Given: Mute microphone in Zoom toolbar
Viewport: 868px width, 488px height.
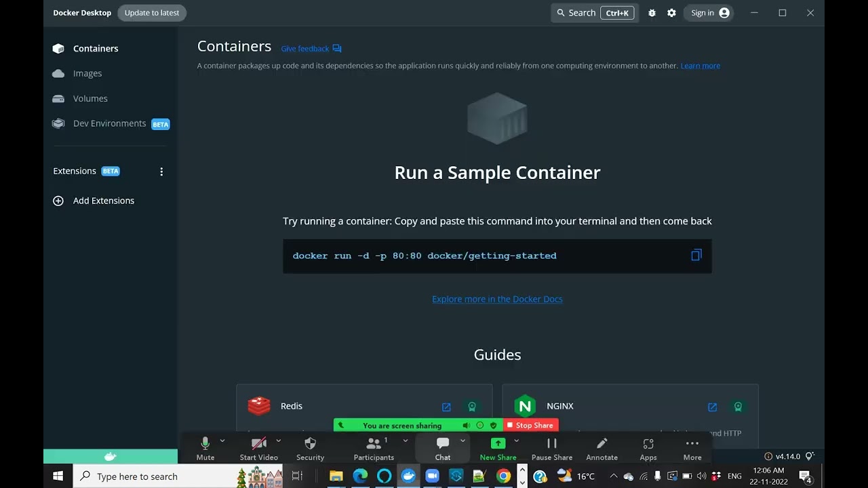Looking at the screenshot, I should click(205, 448).
